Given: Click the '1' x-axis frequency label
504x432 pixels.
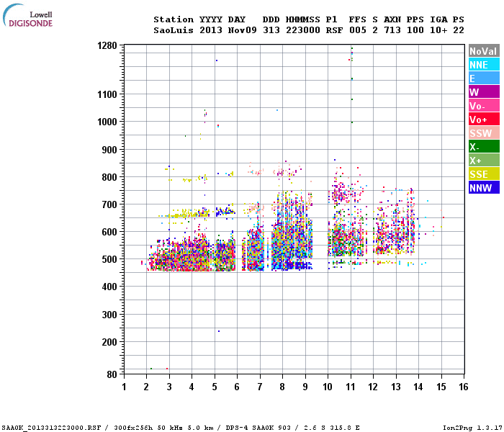Looking at the screenshot, I should point(124,387).
